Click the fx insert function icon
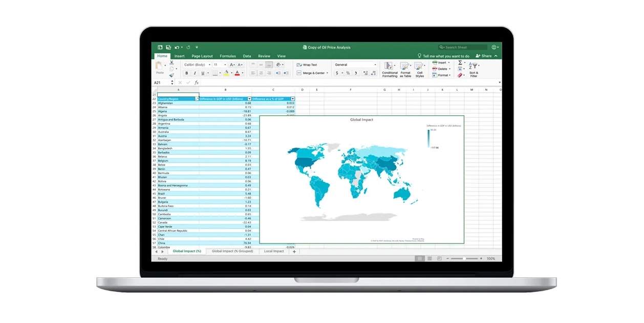This screenshot has width=644, height=323. pyautogui.click(x=196, y=83)
